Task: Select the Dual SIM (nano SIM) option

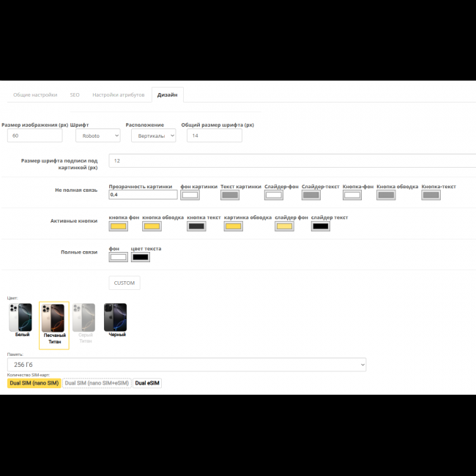Action: [x=34, y=383]
